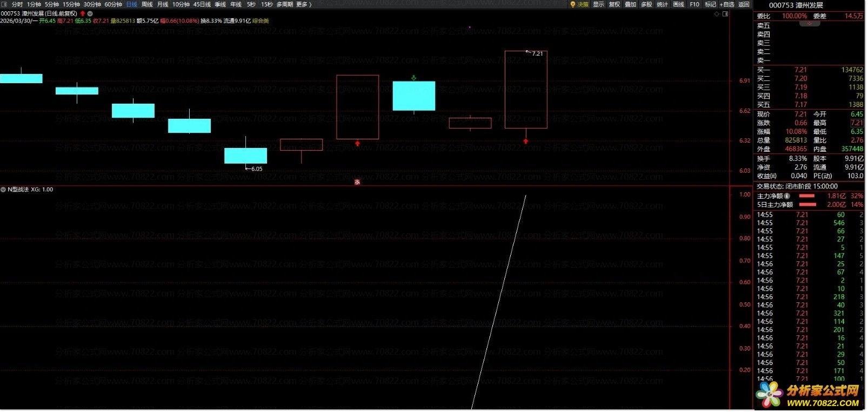868x412 pixels.
Task: Click the gray circle dropdown after stock title
Action: coord(90,13)
